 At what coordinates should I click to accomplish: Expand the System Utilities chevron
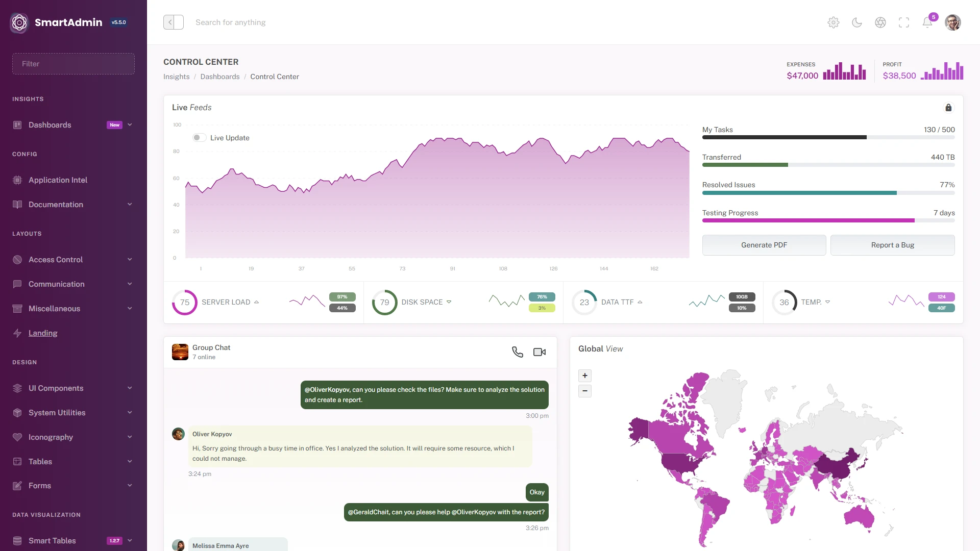click(130, 413)
